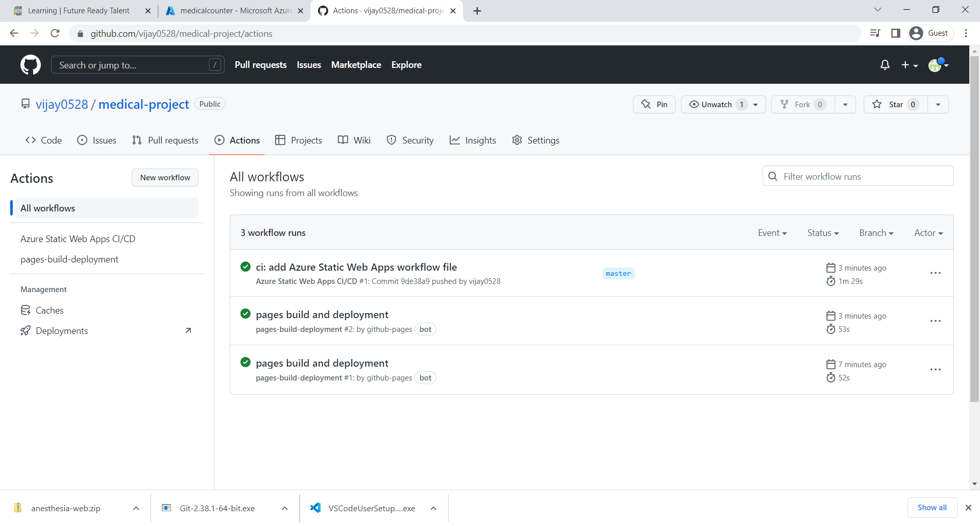Select pages-build-deployment workflow in sidebar
The width and height of the screenshot is (980, 526).
click(69, 259)
